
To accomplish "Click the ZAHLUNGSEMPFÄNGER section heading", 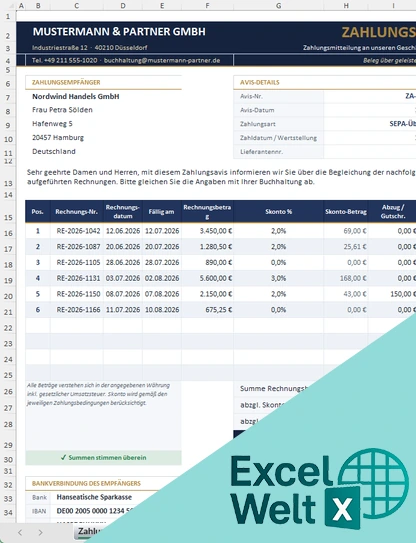I will 66,82.
